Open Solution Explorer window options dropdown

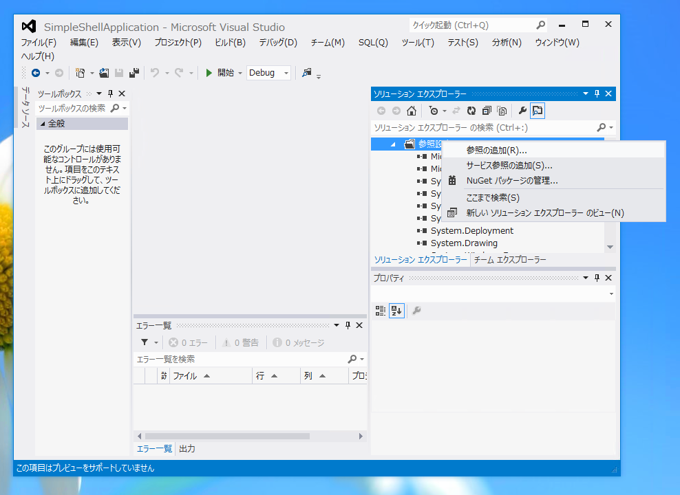tap(585, 94)
